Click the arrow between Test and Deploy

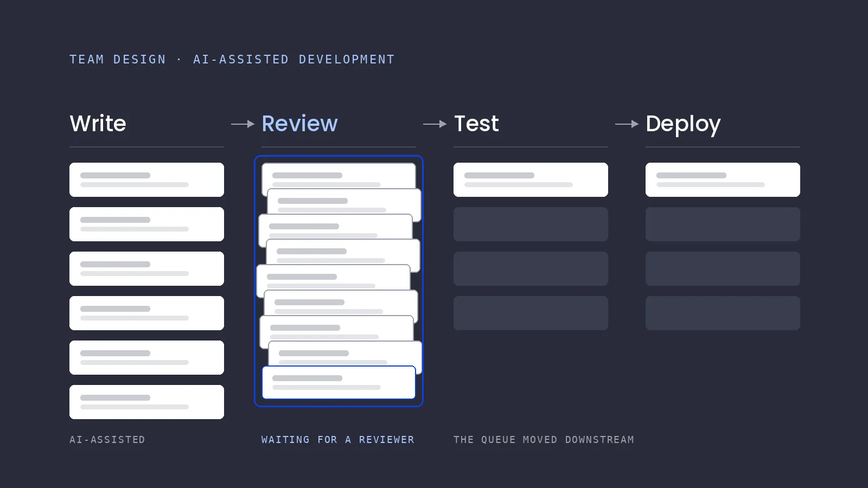tap(627, 124)
